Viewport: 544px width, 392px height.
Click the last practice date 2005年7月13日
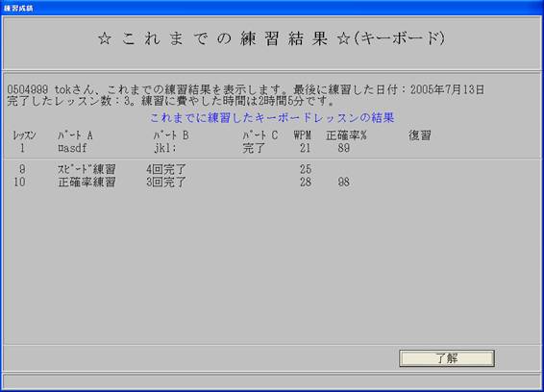pyautogui.click(x=447, y=90)
